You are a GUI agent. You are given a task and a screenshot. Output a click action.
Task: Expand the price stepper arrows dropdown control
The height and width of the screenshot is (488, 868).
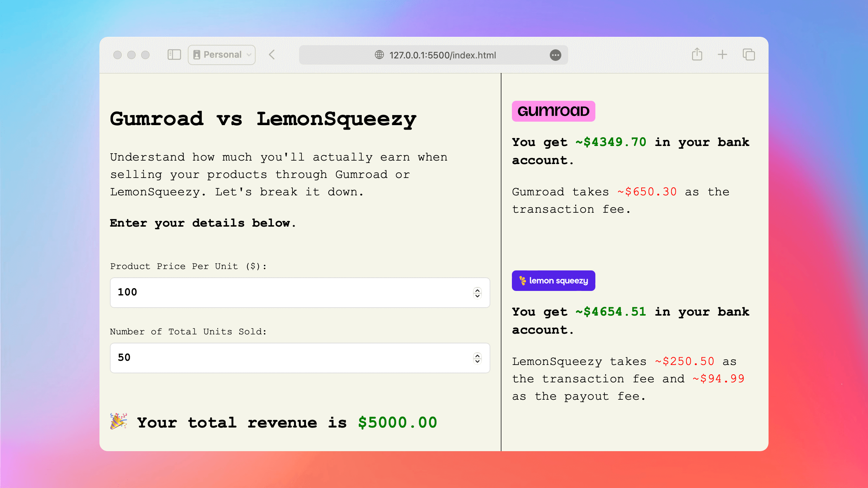[477, 293]
